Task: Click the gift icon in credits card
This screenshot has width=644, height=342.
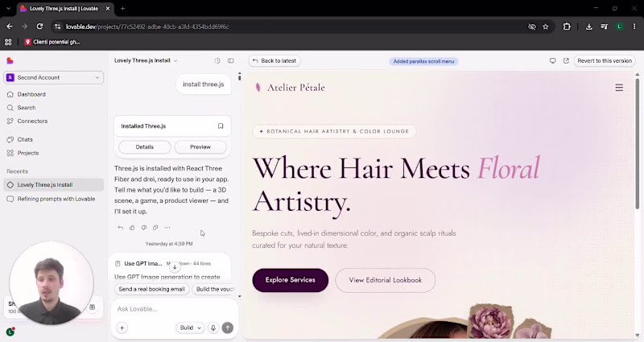Action: point(93,307)
